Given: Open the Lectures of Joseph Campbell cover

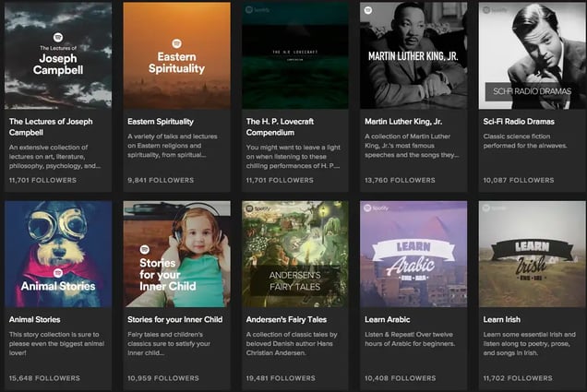Looking at the screenshot, I should (x=57, y=55).
